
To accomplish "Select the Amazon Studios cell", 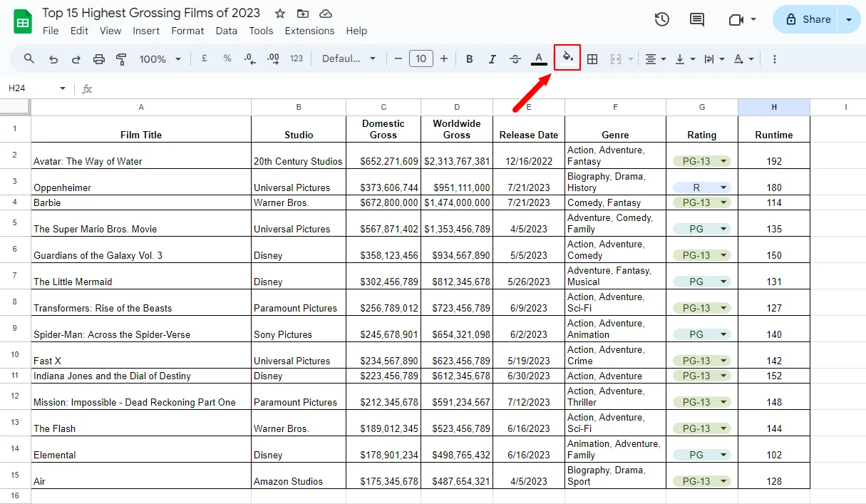I will 299,475.
